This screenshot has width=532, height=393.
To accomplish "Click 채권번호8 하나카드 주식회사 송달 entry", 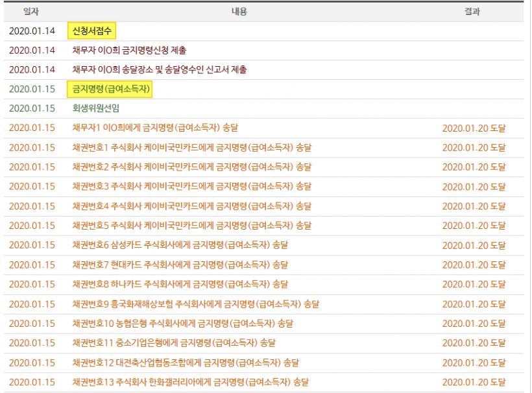I will pyautogui.click(x=180, y=284).
